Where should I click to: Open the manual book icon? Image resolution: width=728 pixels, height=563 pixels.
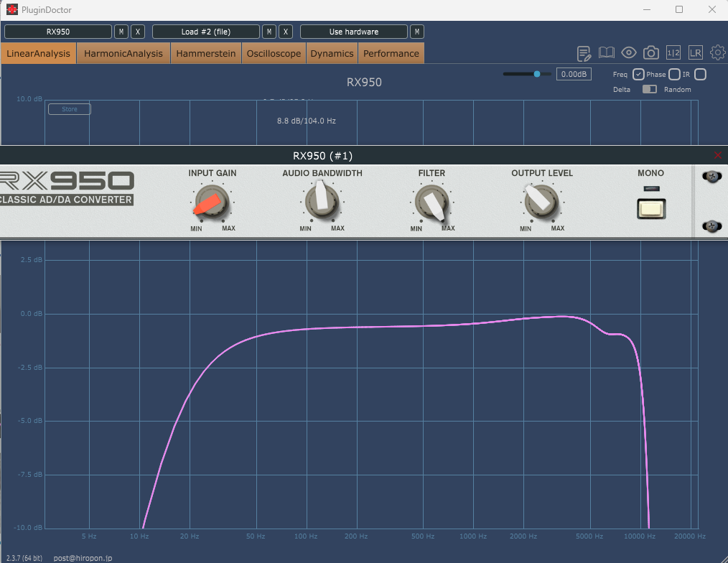tap(607, 53)
